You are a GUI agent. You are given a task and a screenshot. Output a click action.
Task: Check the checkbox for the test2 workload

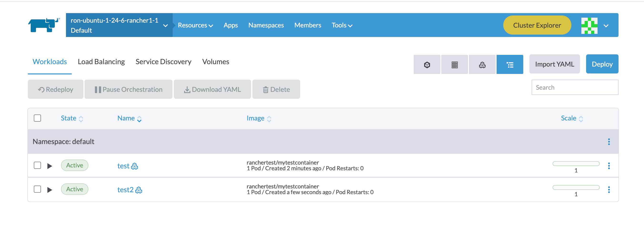[37, 189]
